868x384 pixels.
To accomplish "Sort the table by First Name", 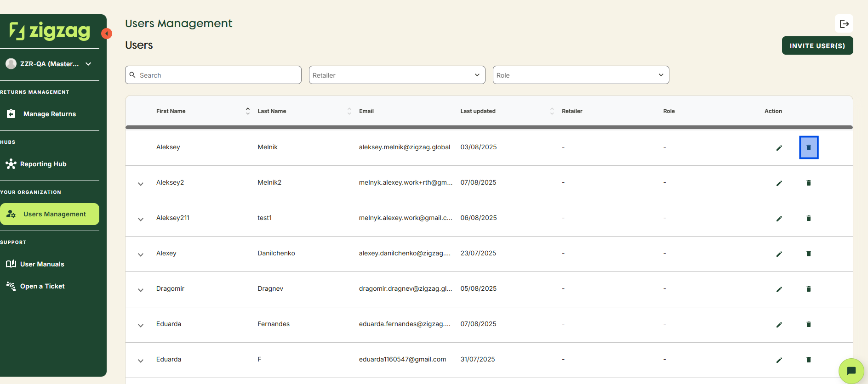I will (248, 111).
